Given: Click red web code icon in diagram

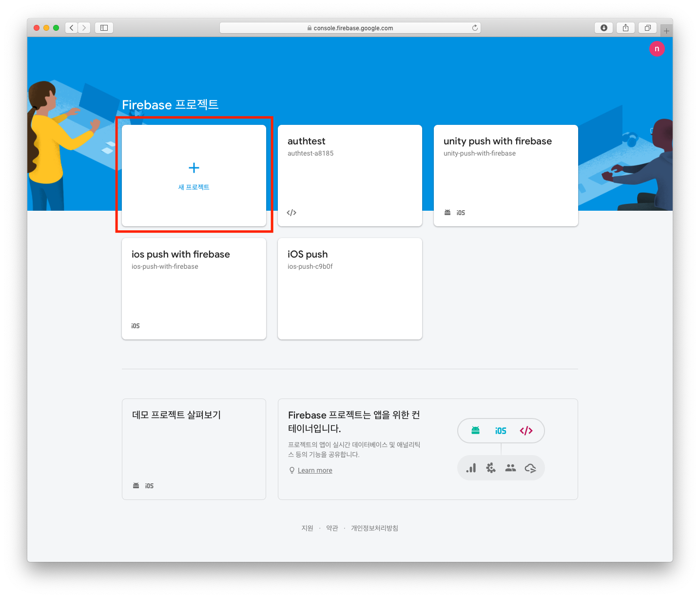Looking at the screenshot, I should [x=526, y=431].
